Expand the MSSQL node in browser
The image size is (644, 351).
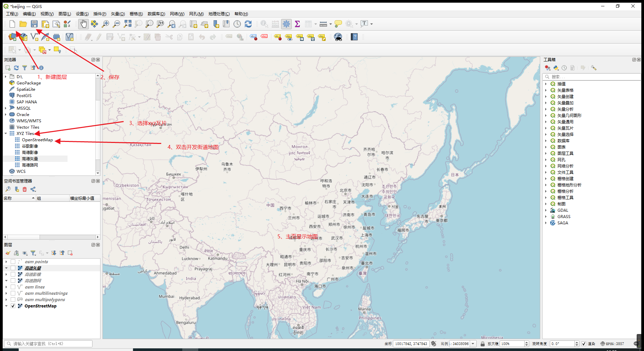pos(6,108)
